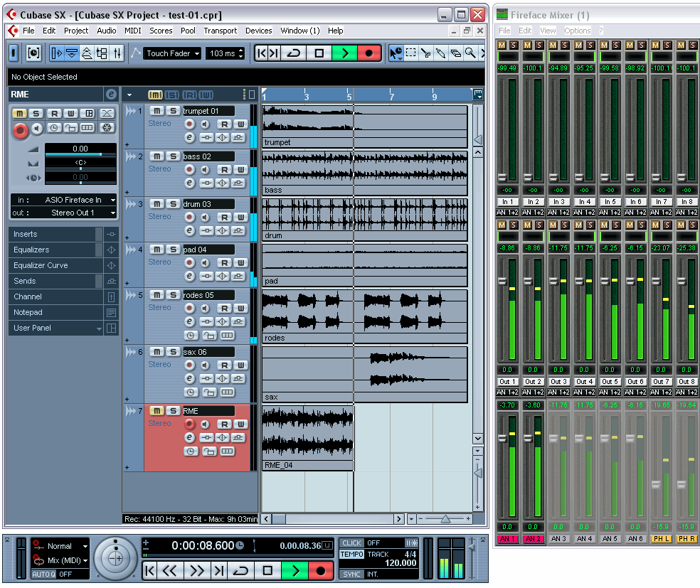
Task: Open Inspector edit channel settings button
Action: pyautogui.click(x=111, y=94)
